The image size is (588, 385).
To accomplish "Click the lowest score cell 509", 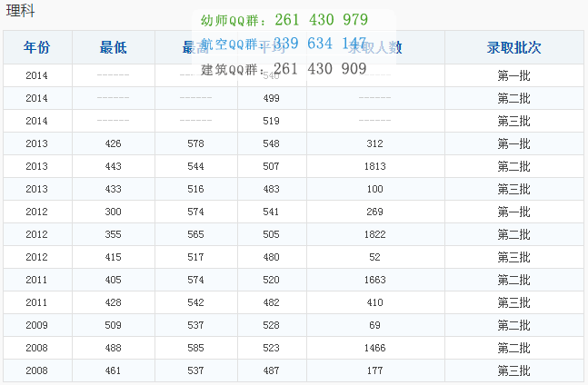I will (114, 325).
